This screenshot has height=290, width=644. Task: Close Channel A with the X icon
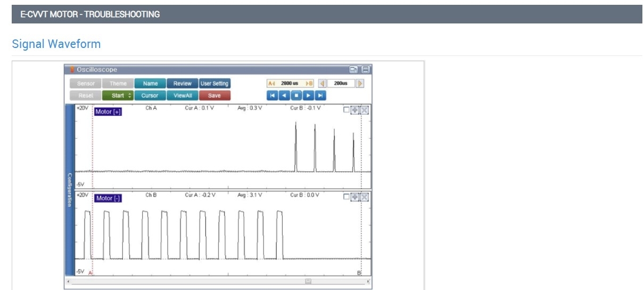(364, 110)
